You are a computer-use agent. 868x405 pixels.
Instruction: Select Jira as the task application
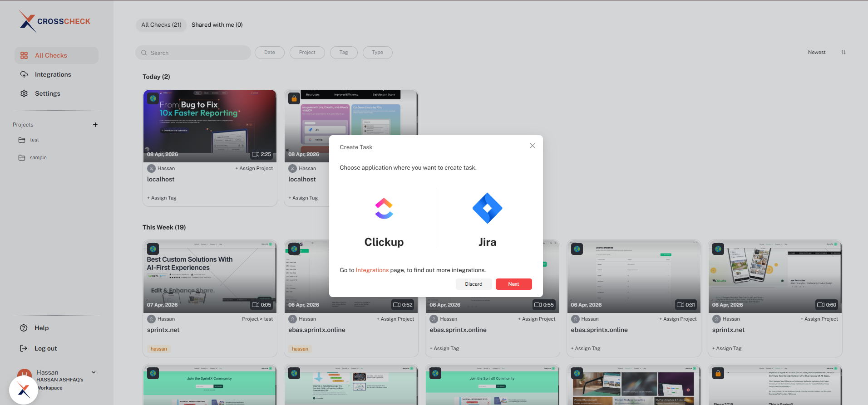(487, 221)
